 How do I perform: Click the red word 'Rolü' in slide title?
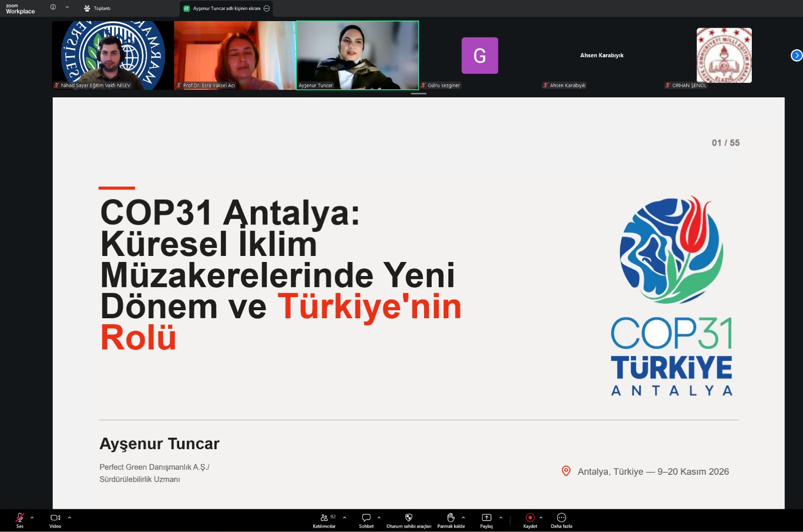[139, 337]
